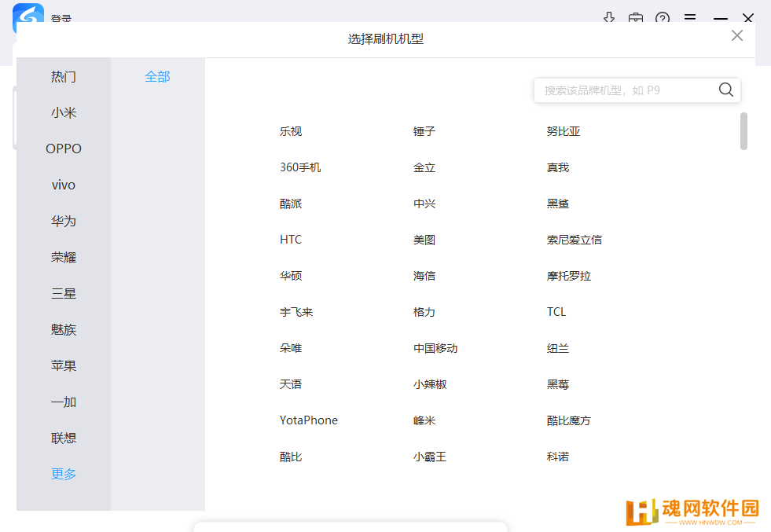771x532 pixels.
Task: Open the hamburger menu icon in title bar
Action: 690,17
